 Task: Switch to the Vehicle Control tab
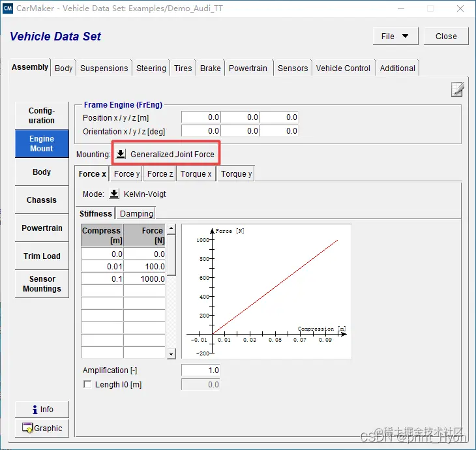tap(343, 68)
